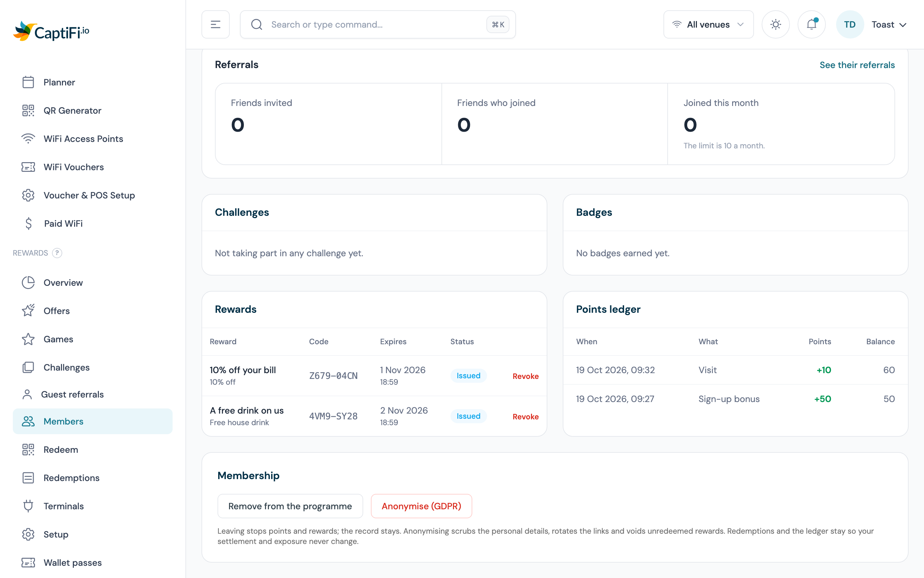Click the QR Generator icon

[28, 110]
